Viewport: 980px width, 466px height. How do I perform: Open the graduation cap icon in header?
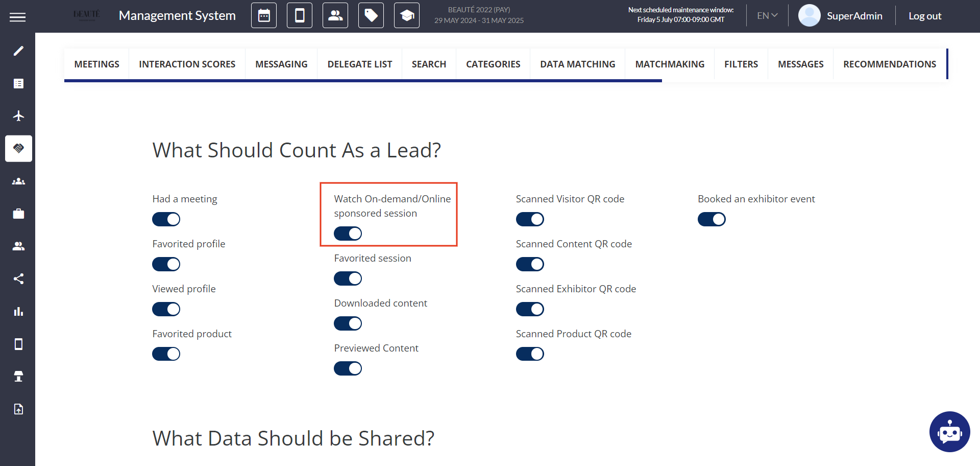(x=407, y=15)
